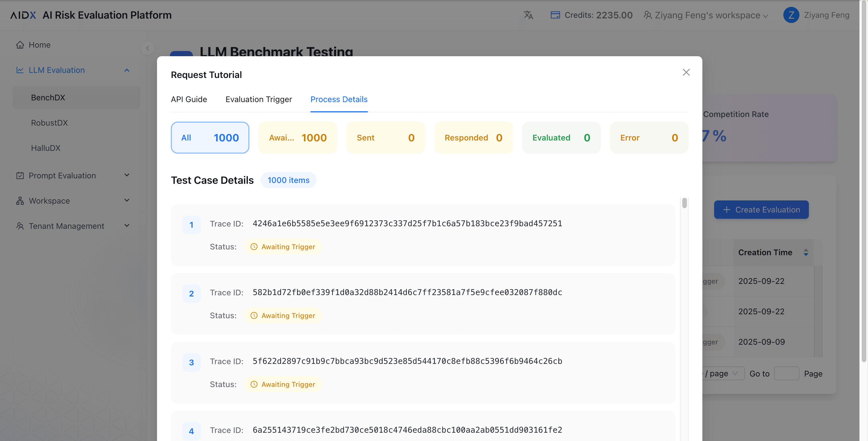Image resolution: width=868 pixels, height=441 pixels.
Task: Click the workspace people icon in header
Action: (647, 15)
